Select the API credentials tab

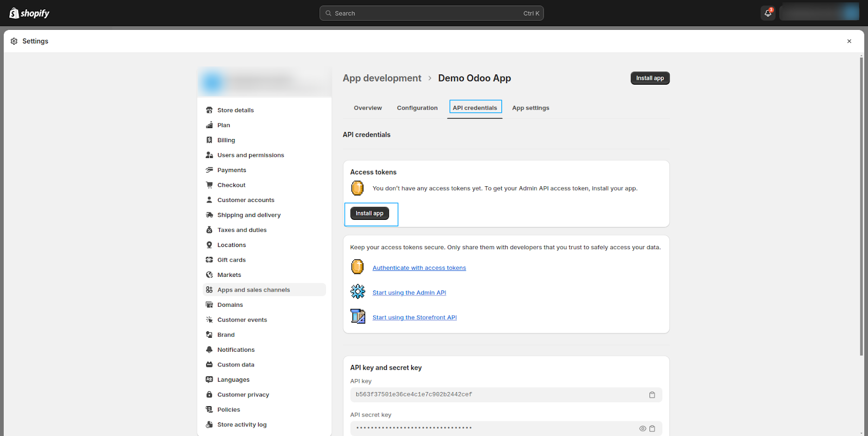click(x=475, y=108)
